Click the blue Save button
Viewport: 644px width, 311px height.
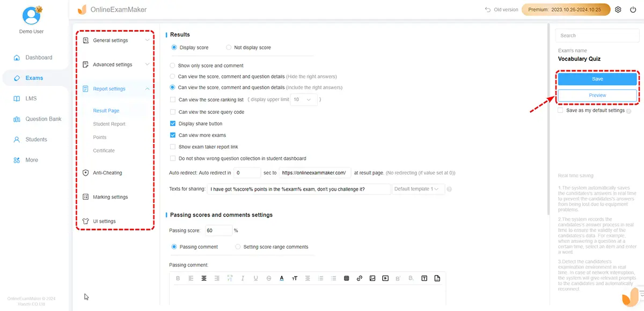(597, 79)
